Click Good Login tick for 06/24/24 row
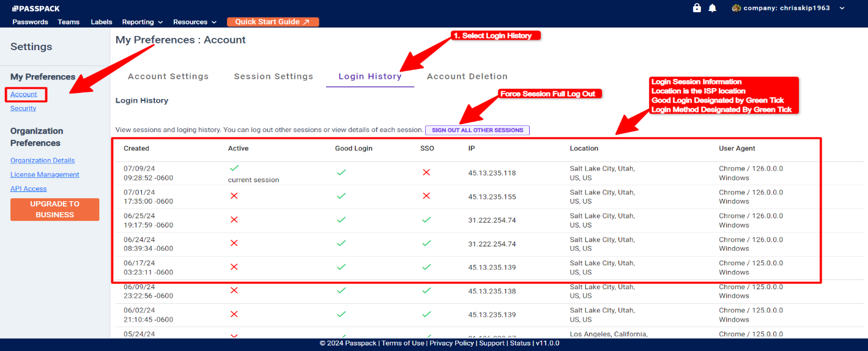 coord(341,243)
